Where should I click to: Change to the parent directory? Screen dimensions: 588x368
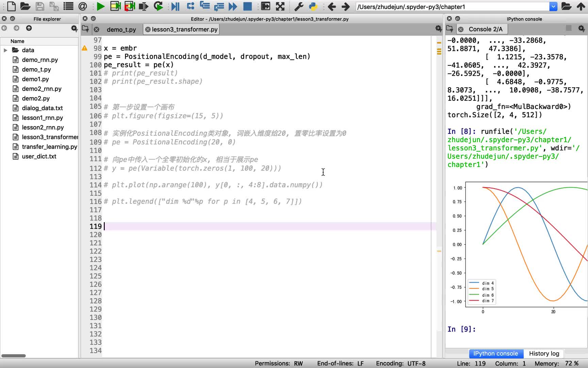click(x=581, y=6)
